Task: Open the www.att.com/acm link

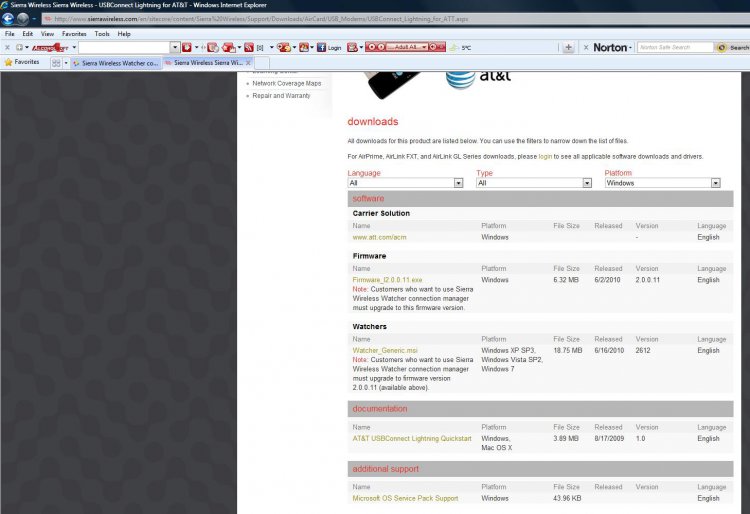Action: point(379,237)
